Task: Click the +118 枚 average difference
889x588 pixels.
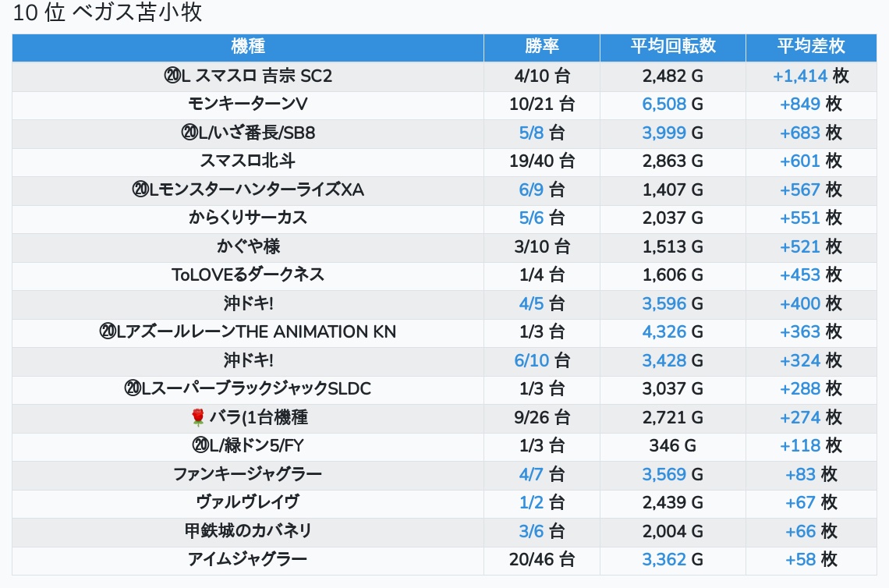Action: (x=811, y=445)
